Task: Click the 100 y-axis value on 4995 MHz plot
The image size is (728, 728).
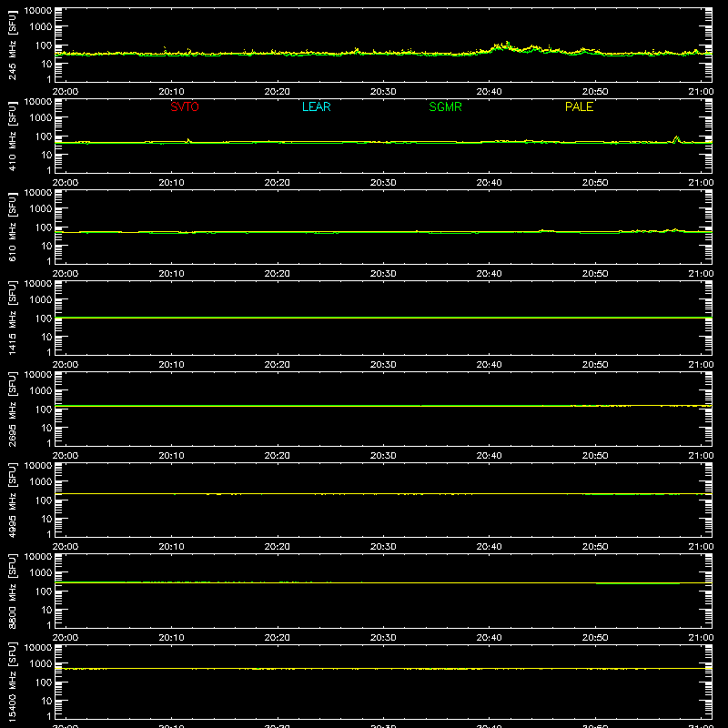Action: click(x=44, y=500)
